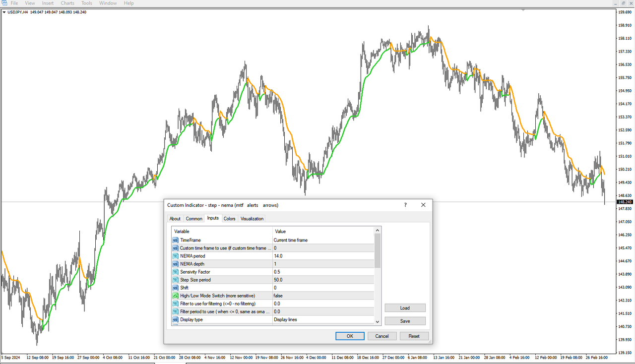Click the Filter period row icon
The image size is (635, 364).
pos(175,311)
